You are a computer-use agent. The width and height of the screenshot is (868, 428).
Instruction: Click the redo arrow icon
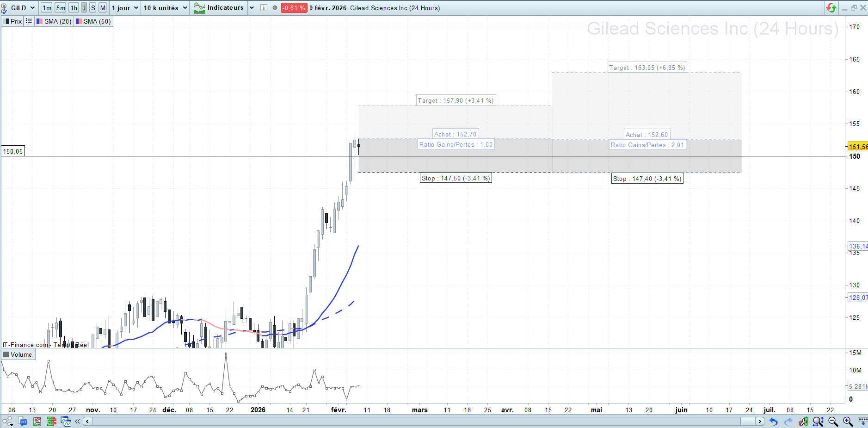coord(788,421)
